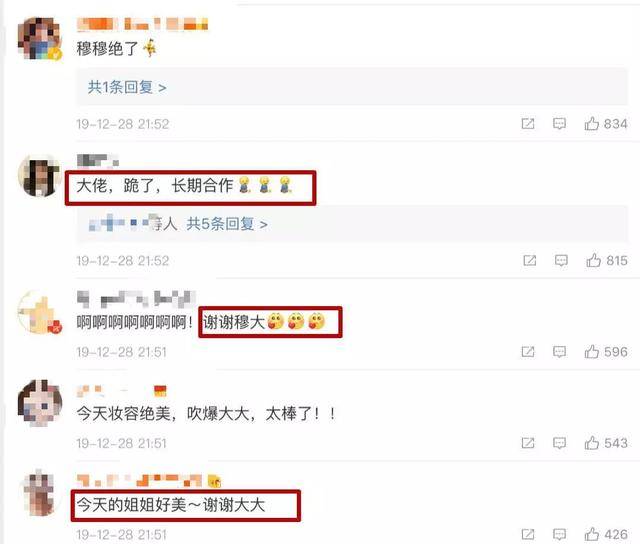Open avatar of 啊啊啊 谢谢穆大 commenter

tap(40, 312)
